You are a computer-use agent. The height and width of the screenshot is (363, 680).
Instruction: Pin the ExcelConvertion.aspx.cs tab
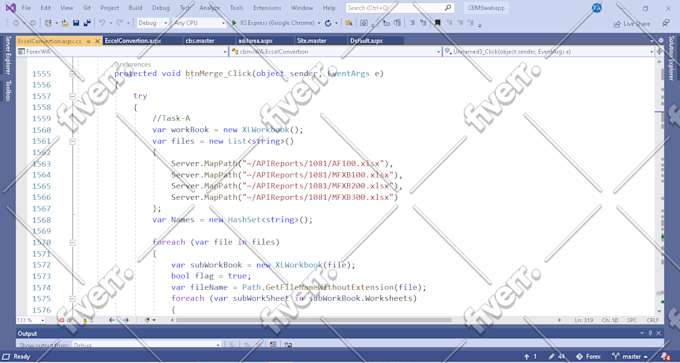pos(88,41)
